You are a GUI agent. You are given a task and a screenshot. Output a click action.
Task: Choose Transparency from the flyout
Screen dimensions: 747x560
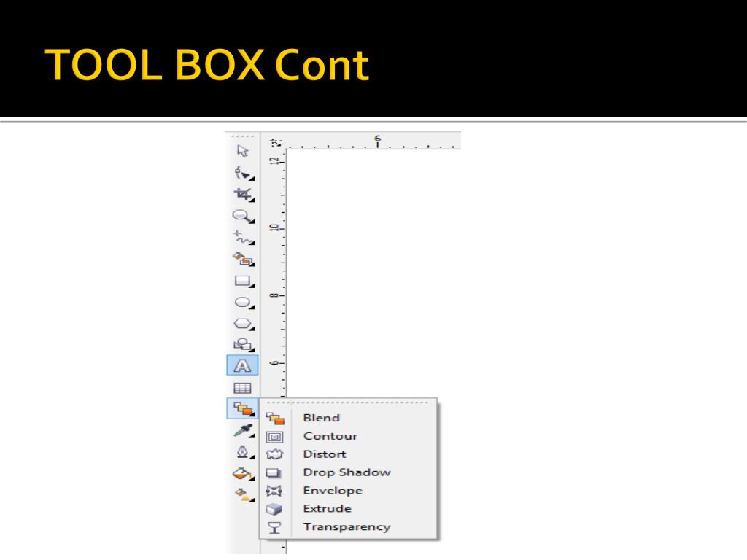click(348, 526)
